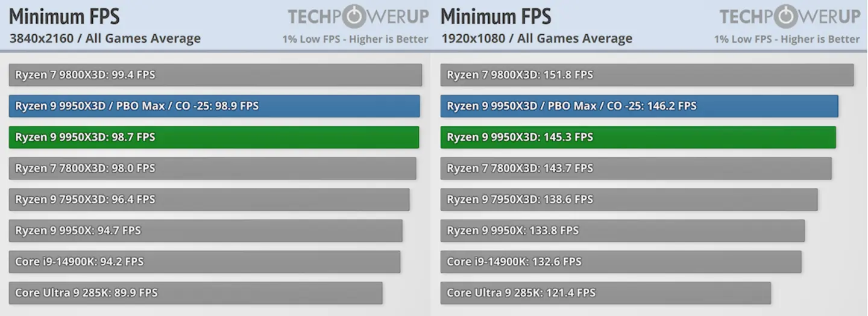Select the blue 9950X3D PBO Max 146.2 FPS bar
This screenshot has height=316, width=868.
point(639,106)
